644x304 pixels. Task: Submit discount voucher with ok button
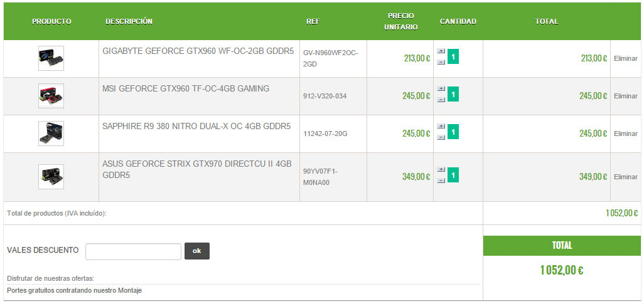197,251
